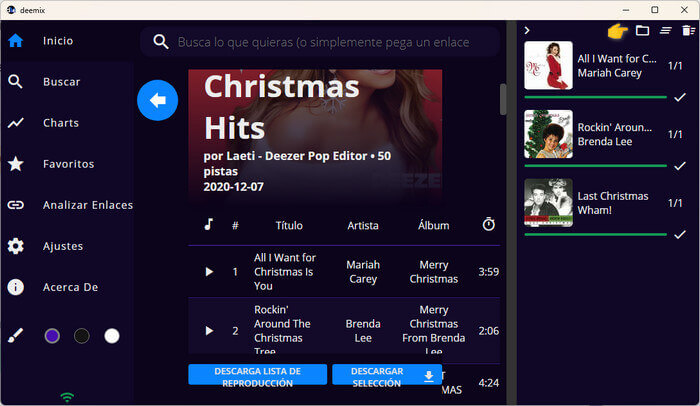
Task: Click the Buscar magnifier icon in sidebar
Action: (x=16, y=82)
